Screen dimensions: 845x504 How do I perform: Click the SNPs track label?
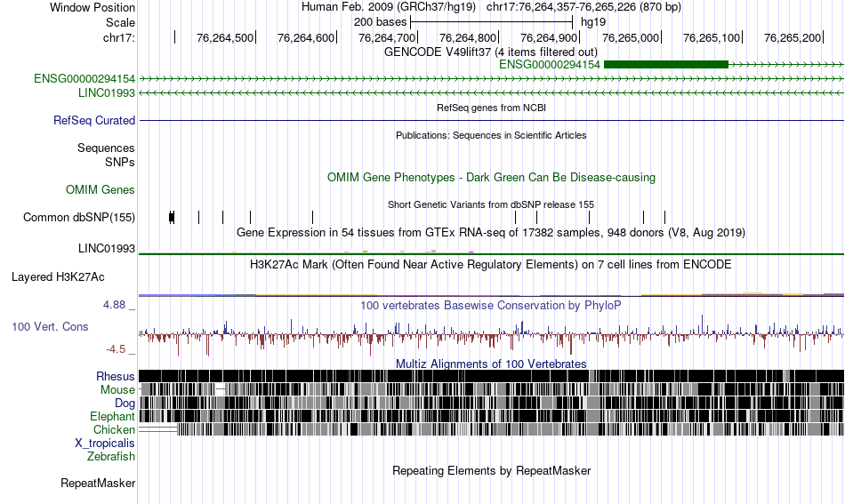[120, 162]
